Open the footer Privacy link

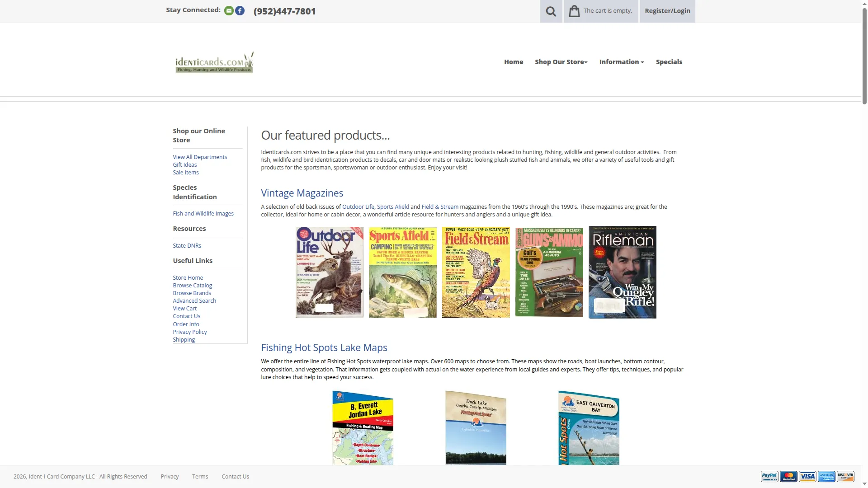coord(170,476)
